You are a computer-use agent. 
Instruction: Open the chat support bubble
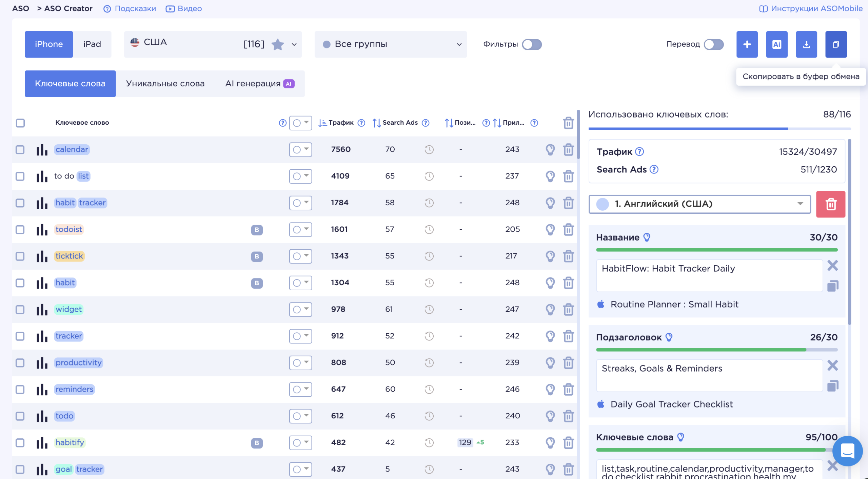pyautogui.click(x=847, y=451)
